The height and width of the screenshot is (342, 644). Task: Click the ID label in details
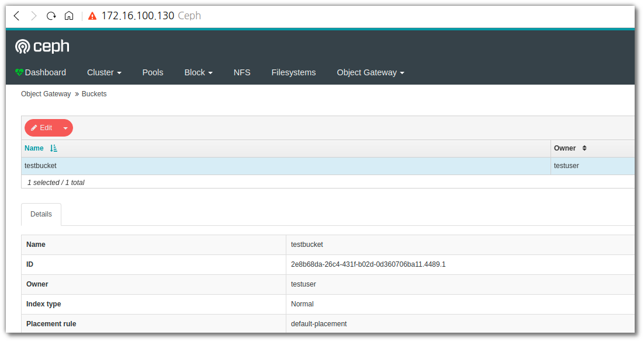(x=30, y=264)
